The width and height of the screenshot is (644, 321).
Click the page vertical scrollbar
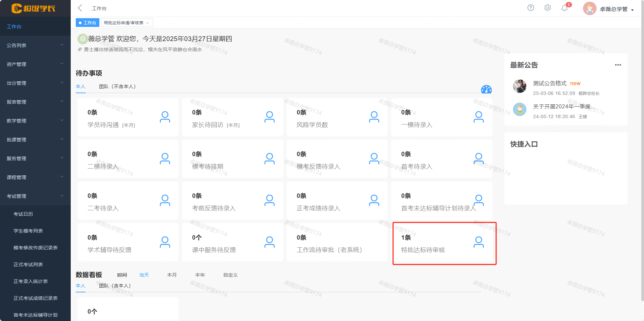[642, 151]
